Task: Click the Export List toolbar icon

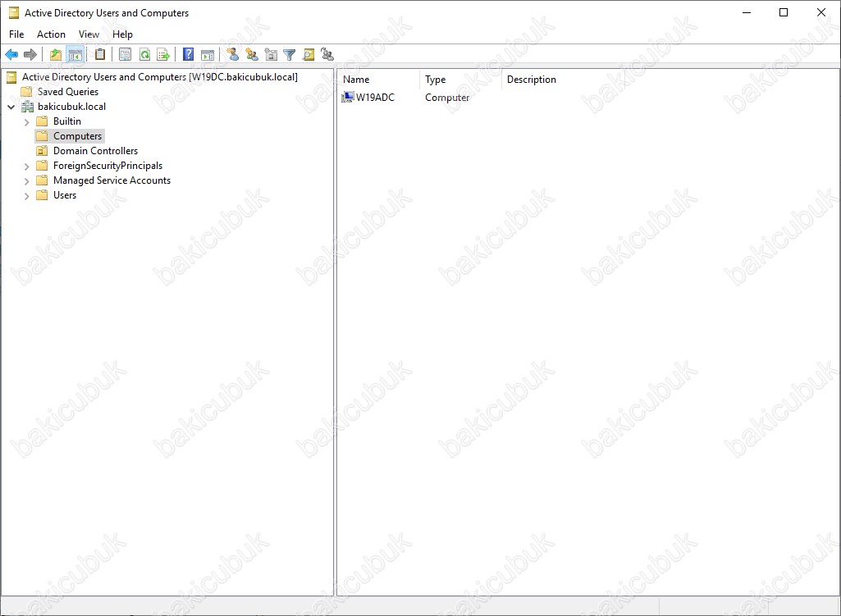Action: (x=163, y=54)
